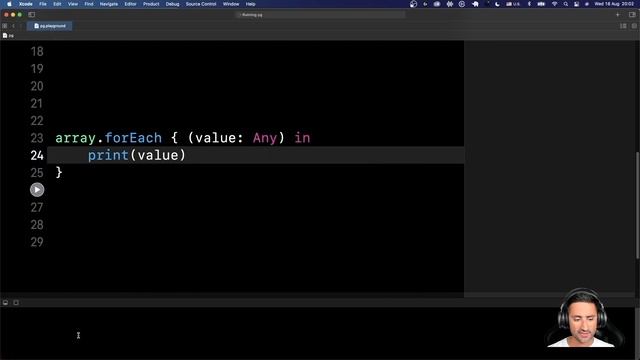Toggle the navigator sidebar in toolbar
Screen dimensions: 640x360
pos(31,15)
